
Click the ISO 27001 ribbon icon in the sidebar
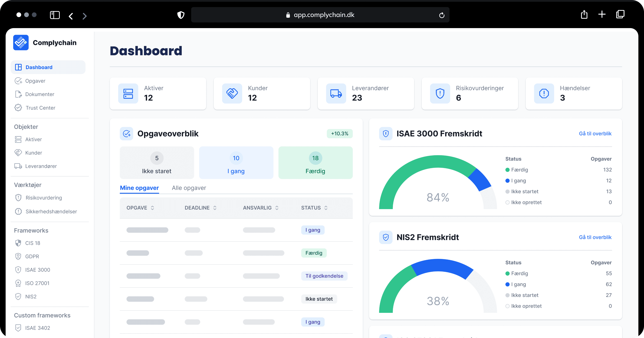(x=18, y=283)
